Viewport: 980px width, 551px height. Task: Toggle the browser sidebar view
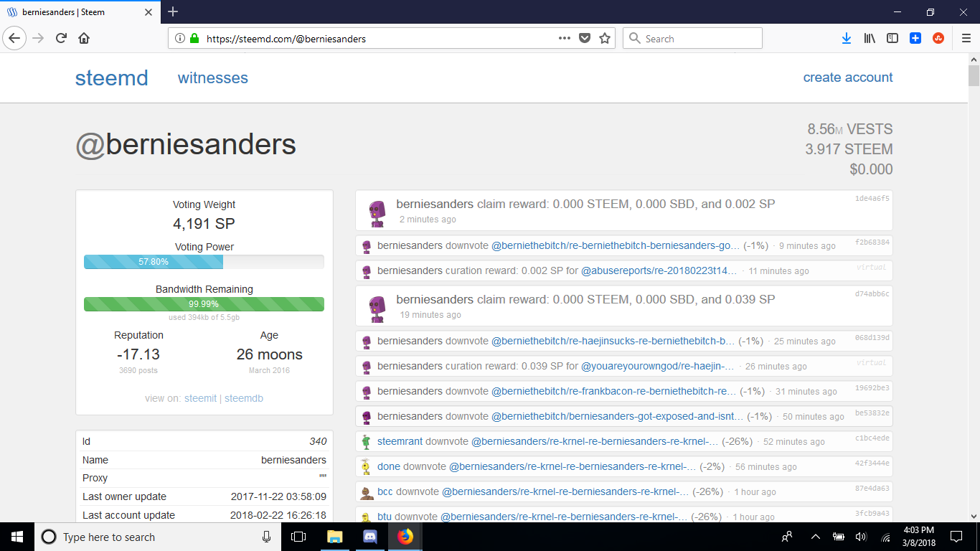click(x=892, y=38)
